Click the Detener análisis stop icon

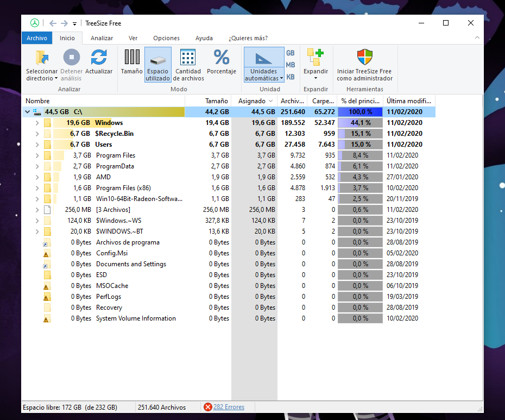pos(72,58)
